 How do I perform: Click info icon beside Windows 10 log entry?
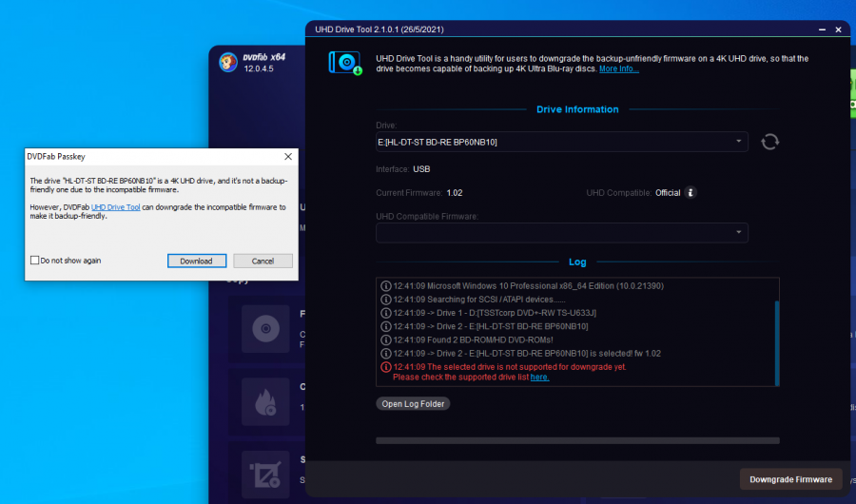click(385, 286)
